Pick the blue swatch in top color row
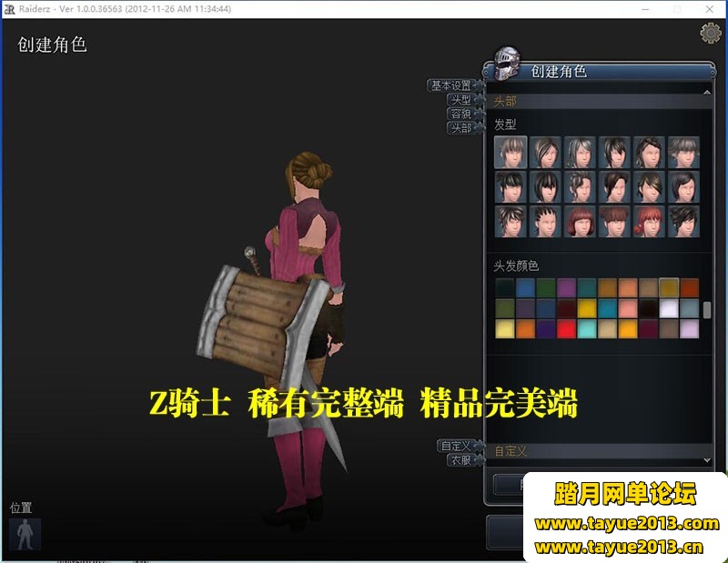This screenshot has width=728, height=563. point(525,287)
